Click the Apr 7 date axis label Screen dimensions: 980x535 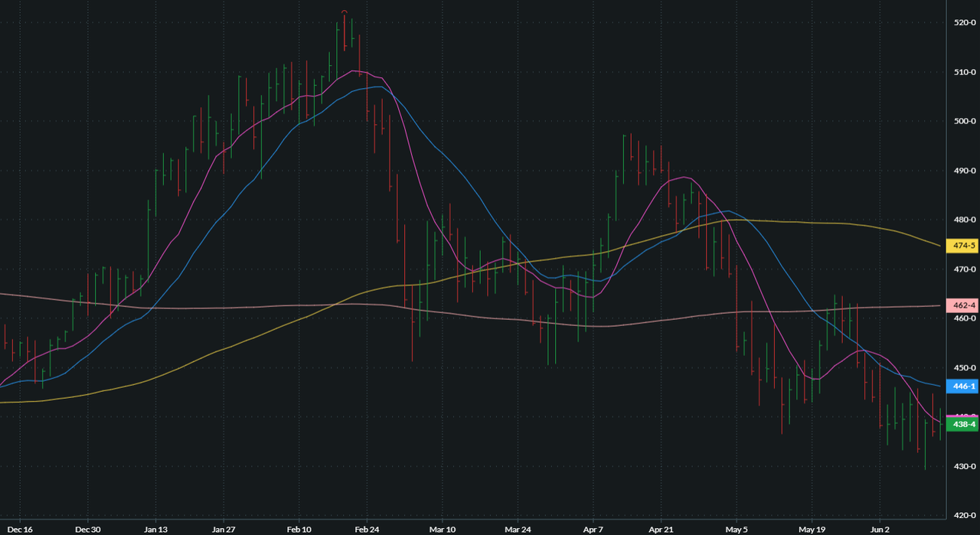click(x=594, y=529)
